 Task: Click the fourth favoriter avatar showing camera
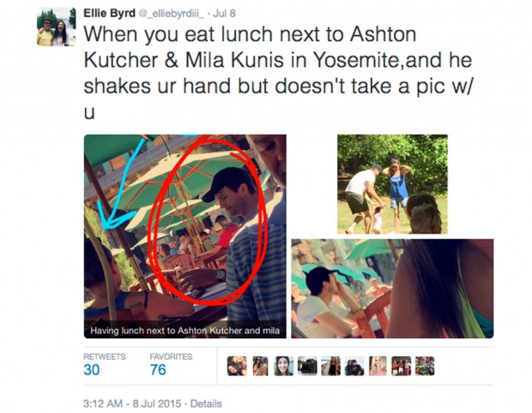coord(307,366)
